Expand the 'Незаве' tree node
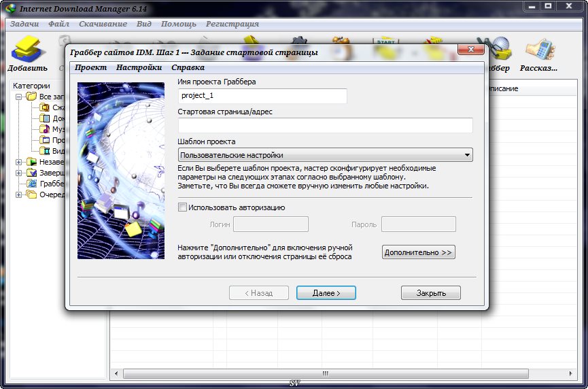 coord(18,162)
